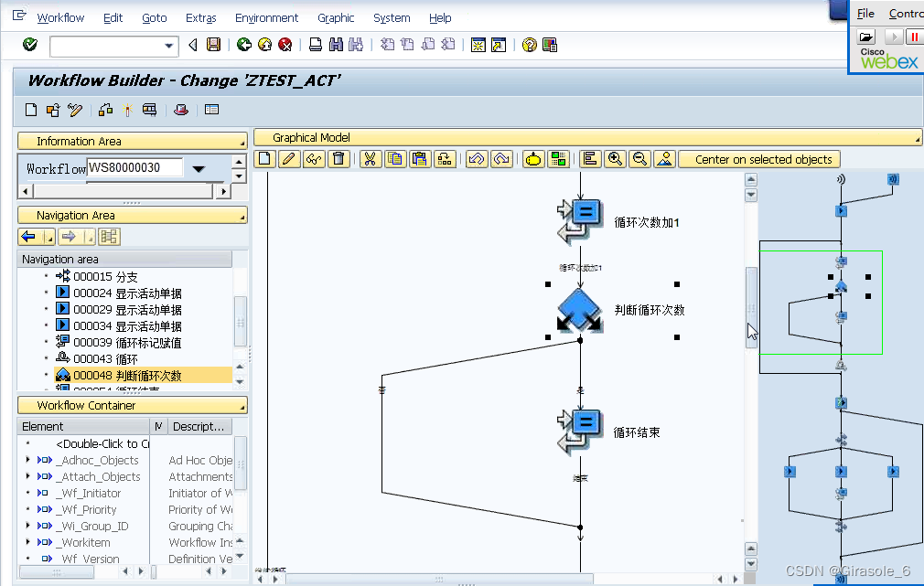924x586 pixels.
Task: Click the Align/layout icon in model toolbar
Action: pyautogui.click(x=590, y=159)
